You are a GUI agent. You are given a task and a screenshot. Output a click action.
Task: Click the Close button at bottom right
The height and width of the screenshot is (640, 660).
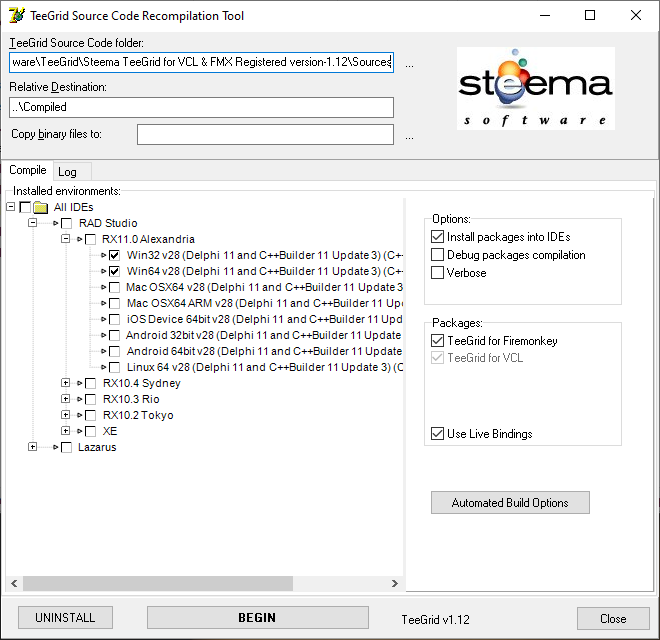(613, 619)
